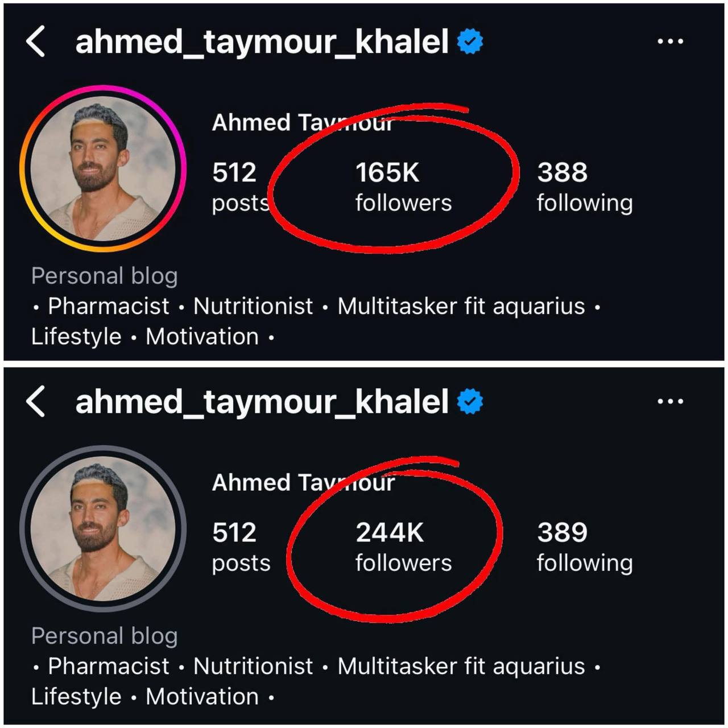Tap the 512 posts count in the lower profile
This screenshot has width=728, height=728.
tap(241, 547)
